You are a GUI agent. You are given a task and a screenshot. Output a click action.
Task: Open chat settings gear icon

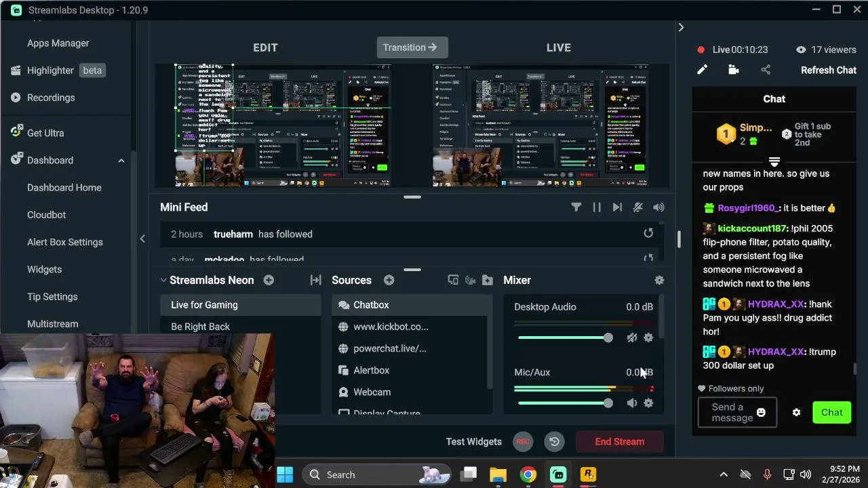tap(797, 413)
